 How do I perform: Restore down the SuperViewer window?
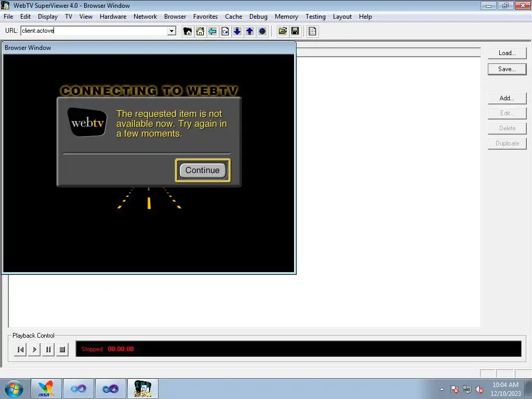(506, 5)
